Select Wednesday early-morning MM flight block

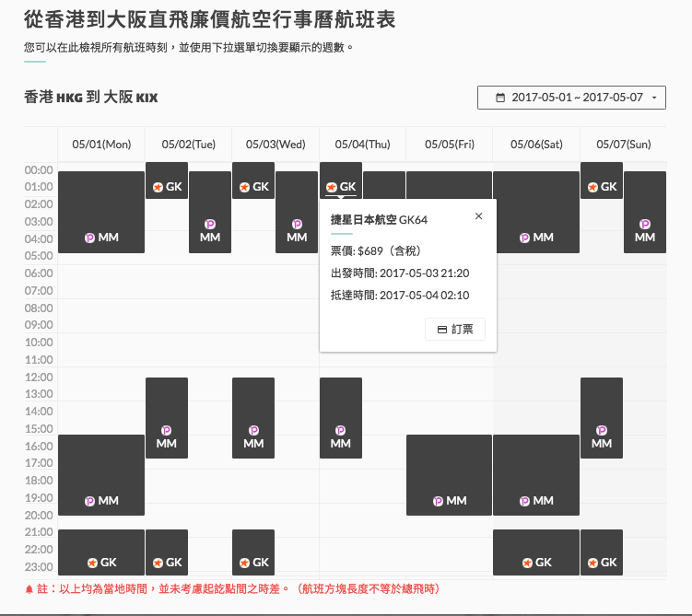(x=297, y=212)
